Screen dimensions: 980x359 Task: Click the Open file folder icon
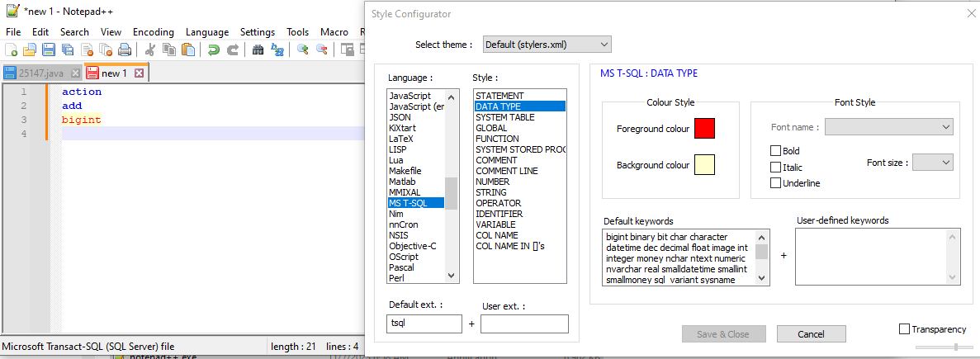30,50
